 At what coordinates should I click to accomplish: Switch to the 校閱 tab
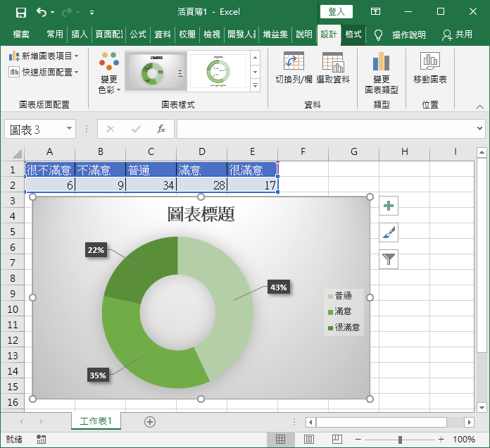click(x=187, y=34)
